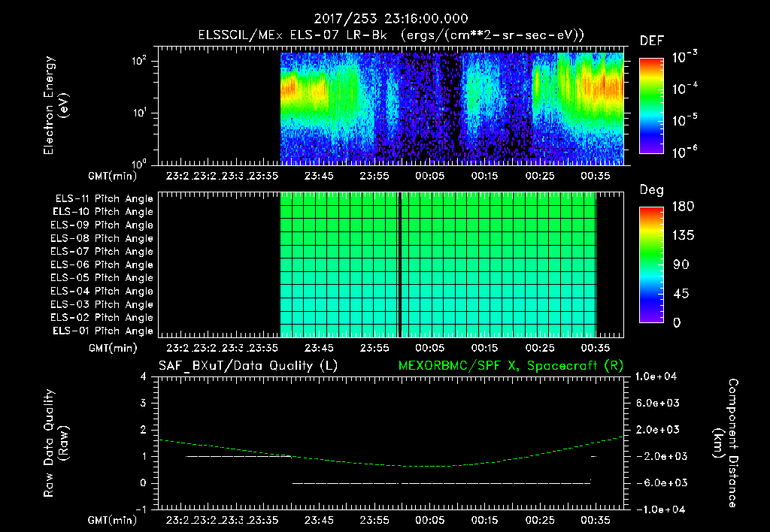Click the 180 degree scale value

(x=683, y=206)
